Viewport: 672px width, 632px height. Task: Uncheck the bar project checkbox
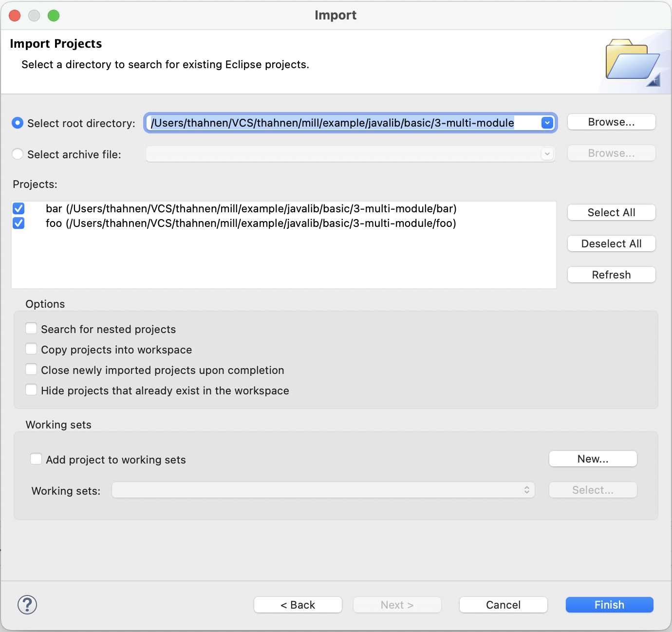coord(19,208)
